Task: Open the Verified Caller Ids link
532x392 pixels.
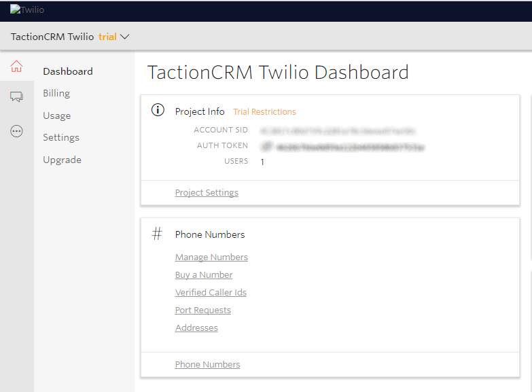Action: pos(211,293)
